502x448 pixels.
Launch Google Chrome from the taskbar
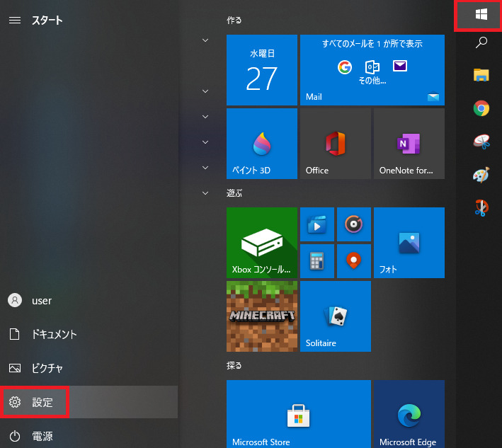pyautogui.click(x=481, y=108)
